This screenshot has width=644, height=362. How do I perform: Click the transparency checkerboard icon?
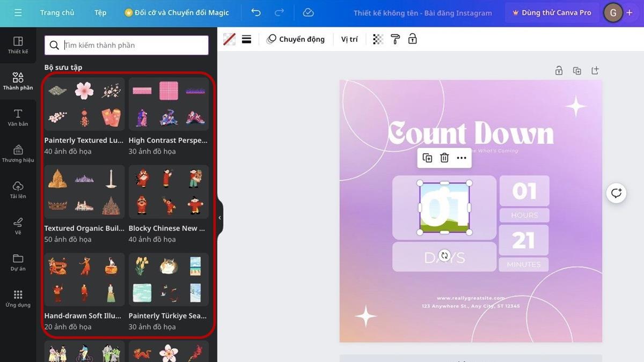(378, 39)
